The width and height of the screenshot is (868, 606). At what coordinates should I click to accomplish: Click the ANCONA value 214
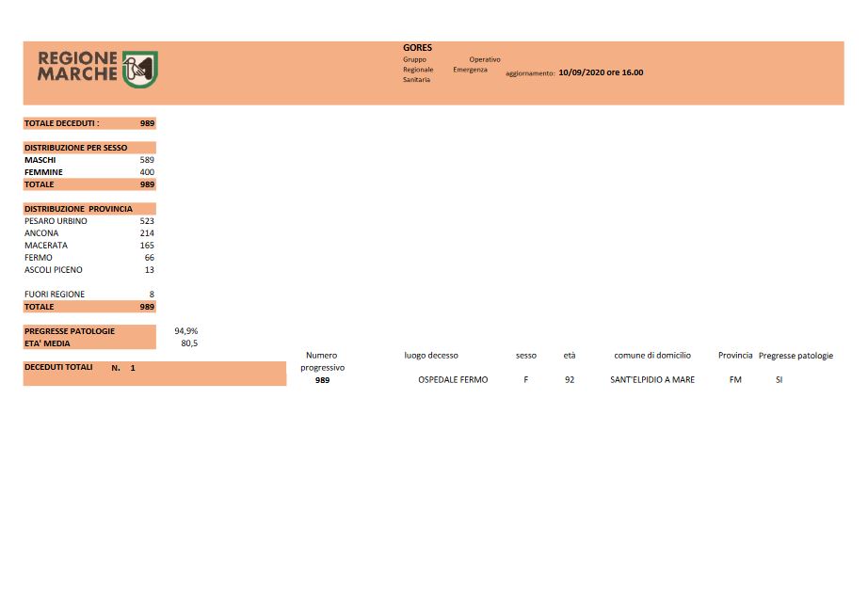[146, 233]
